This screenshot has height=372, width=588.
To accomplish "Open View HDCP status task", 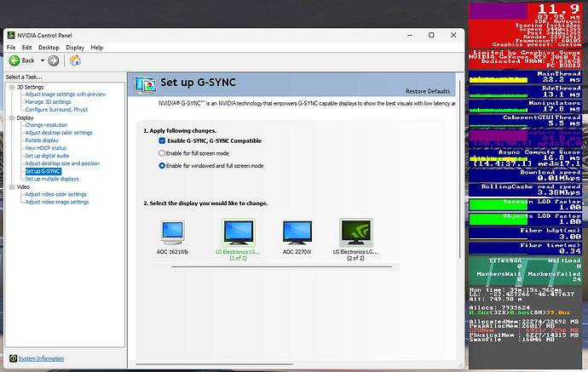I will (x=46, y=148).
